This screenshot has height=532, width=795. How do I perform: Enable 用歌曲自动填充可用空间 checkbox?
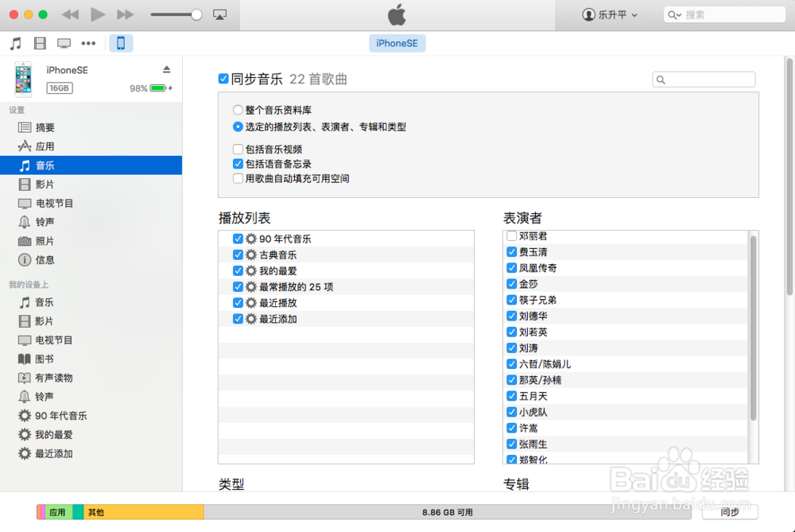pos(237,178)
